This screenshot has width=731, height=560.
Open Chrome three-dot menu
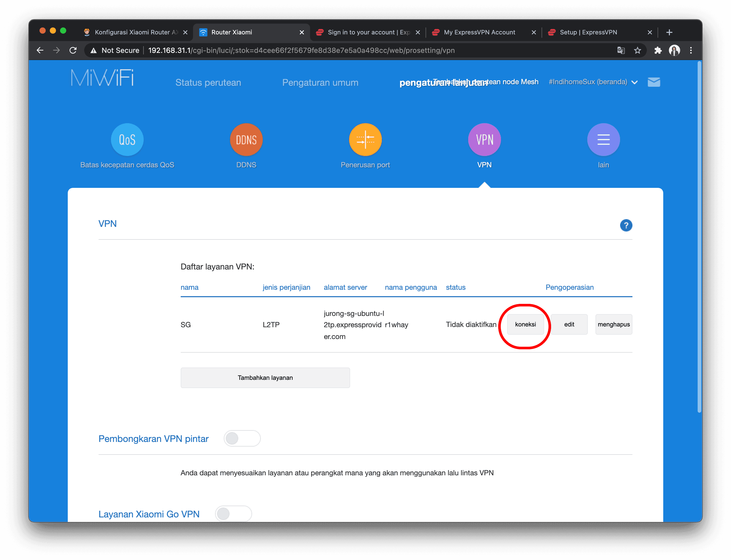coord(691,50)
